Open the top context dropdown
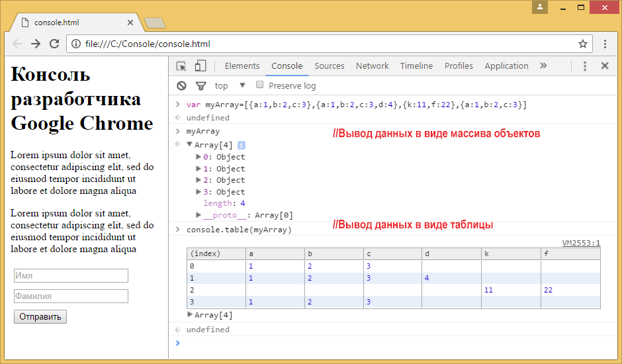Viewport: 622px width, 364px height. pos(230,86)
